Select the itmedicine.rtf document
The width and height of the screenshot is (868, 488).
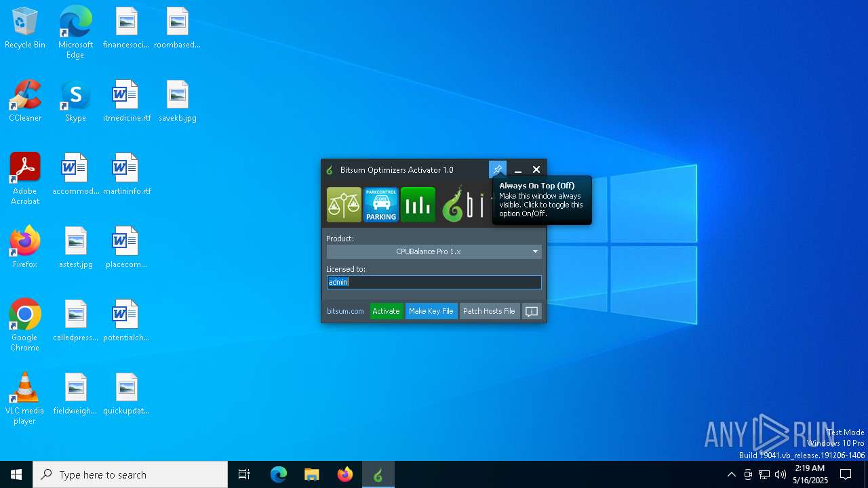click(126, 101)
